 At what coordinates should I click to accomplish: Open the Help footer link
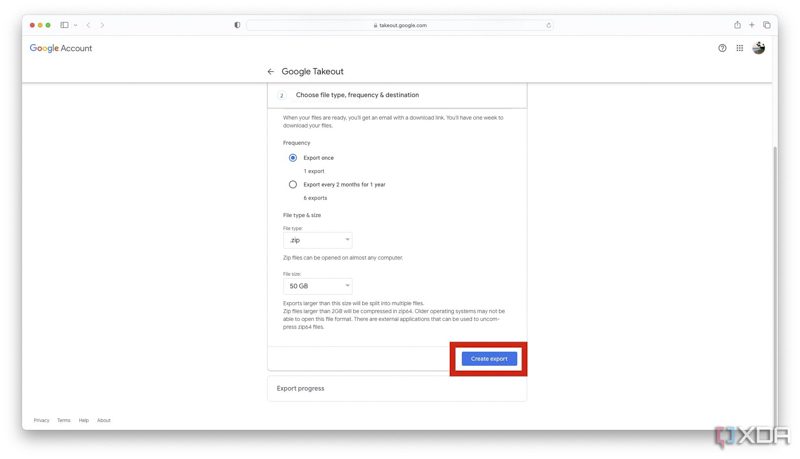click(84, 420)
